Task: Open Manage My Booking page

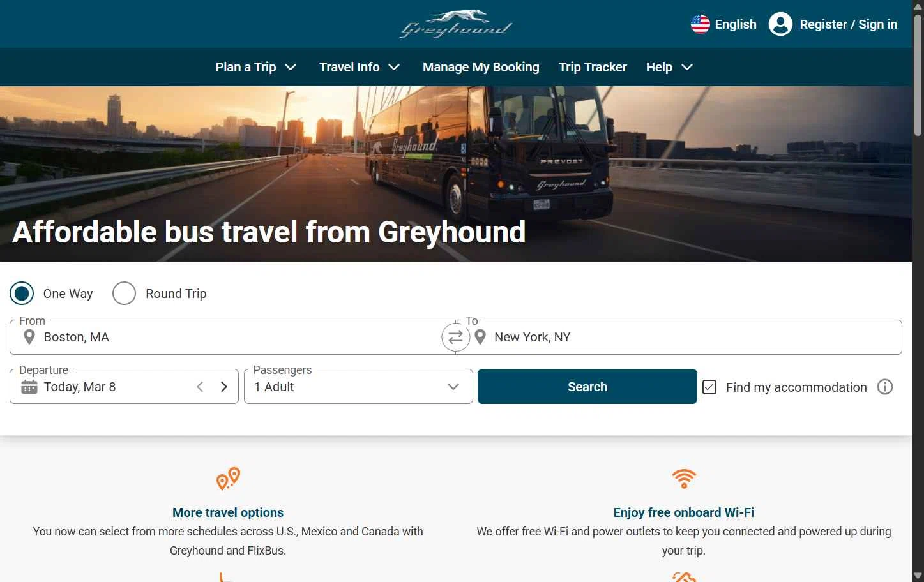Action: click(x=481, y=67)
